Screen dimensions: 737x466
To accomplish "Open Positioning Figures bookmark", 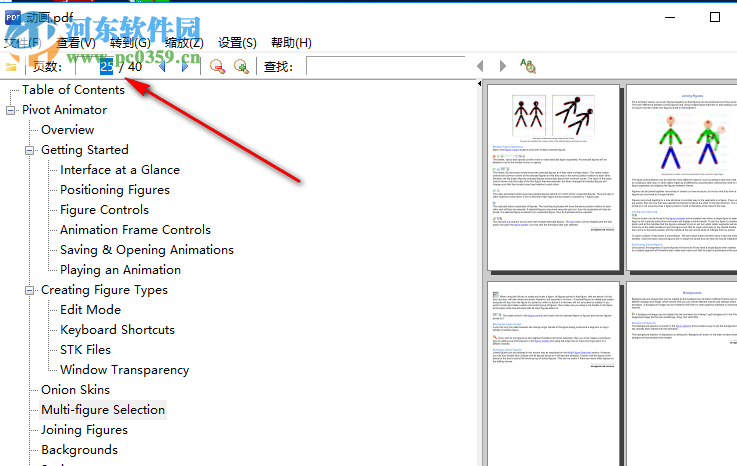I will point(115,190).
